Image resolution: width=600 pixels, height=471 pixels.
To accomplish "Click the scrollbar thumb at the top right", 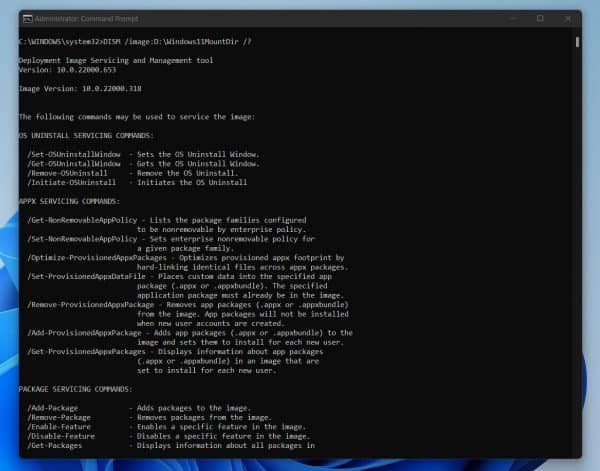I will 577,42.
